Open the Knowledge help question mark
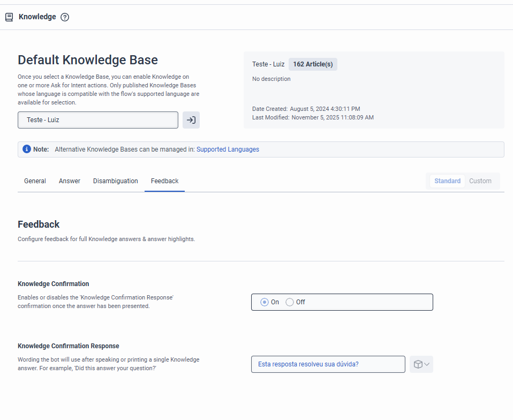513x420 pixels. (65, 17)
